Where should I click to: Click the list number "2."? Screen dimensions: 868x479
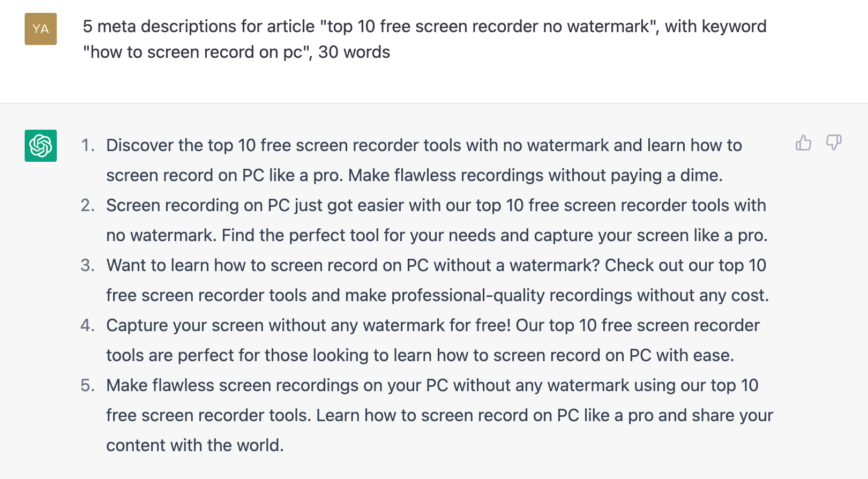coord(88,205)
